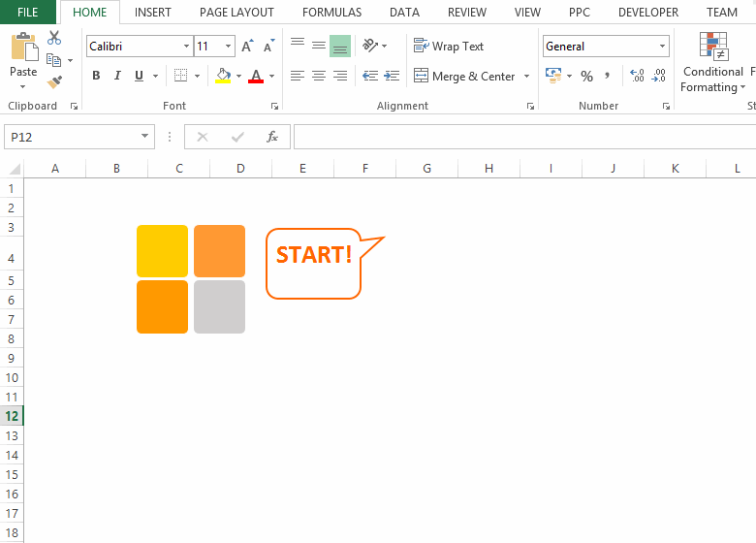Decrease decimal places
This screenshot has height=543, width=756.
point(658,76)
